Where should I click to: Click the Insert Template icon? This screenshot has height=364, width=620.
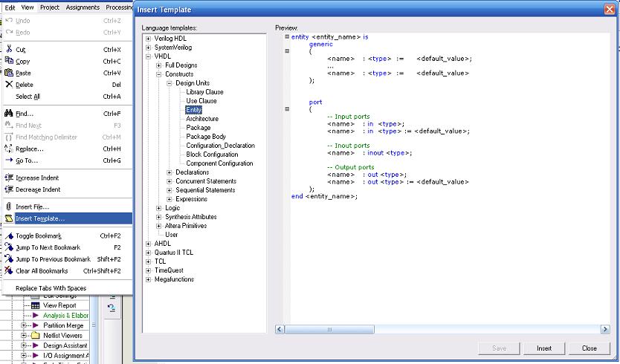click(9, 218)
